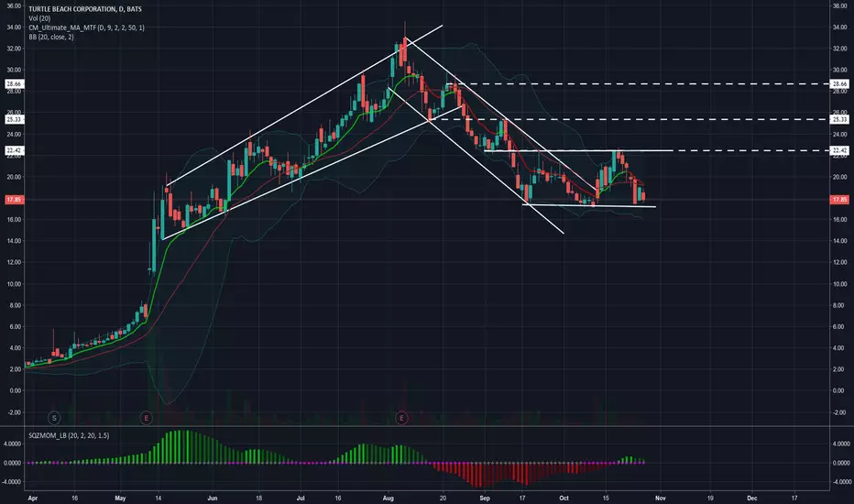Image resolution: width=854 pixels, height=504 pixels.
Task: Click the 25.33 price label on left scale
Action: (x=14, y=119)
